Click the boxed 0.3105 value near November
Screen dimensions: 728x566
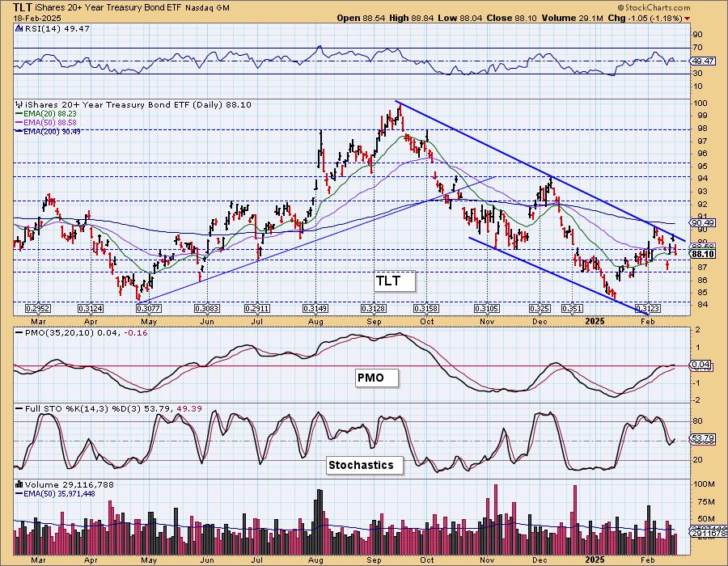click(x=487, y=309)
